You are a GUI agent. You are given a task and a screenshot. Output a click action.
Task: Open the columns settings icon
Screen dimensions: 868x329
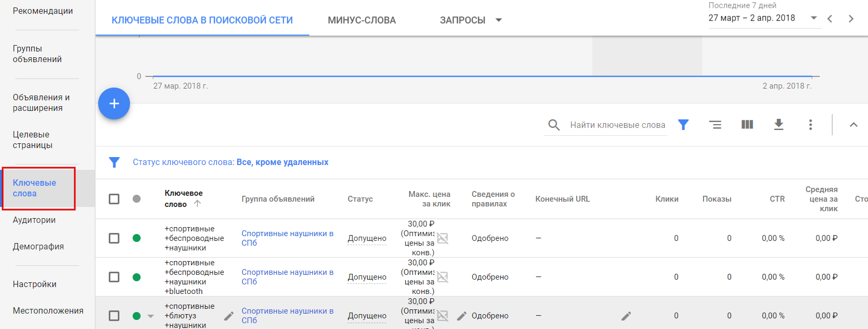pyautogui.click(x=747, y=125)
